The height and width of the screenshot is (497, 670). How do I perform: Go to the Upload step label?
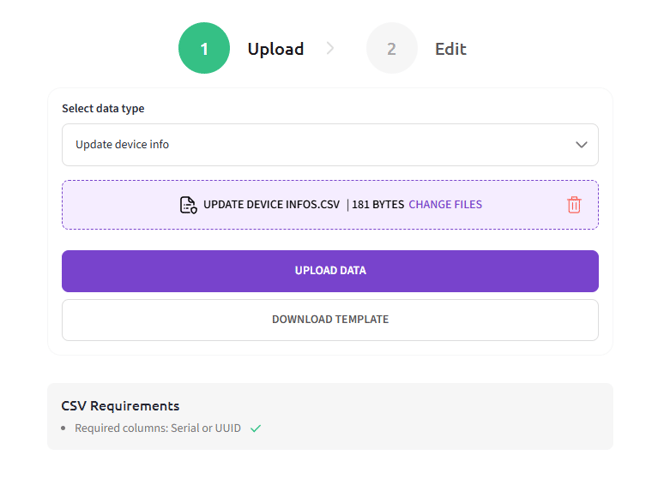pos(275,49)
